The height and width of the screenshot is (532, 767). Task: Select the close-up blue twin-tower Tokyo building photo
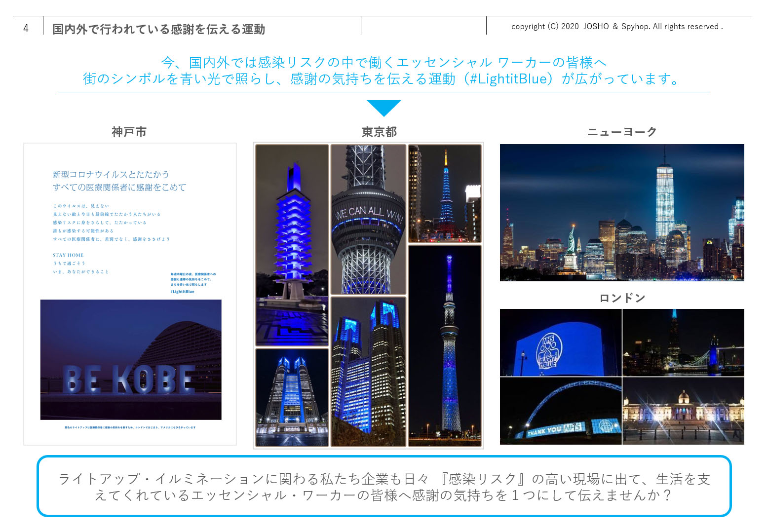pos(368,372)
